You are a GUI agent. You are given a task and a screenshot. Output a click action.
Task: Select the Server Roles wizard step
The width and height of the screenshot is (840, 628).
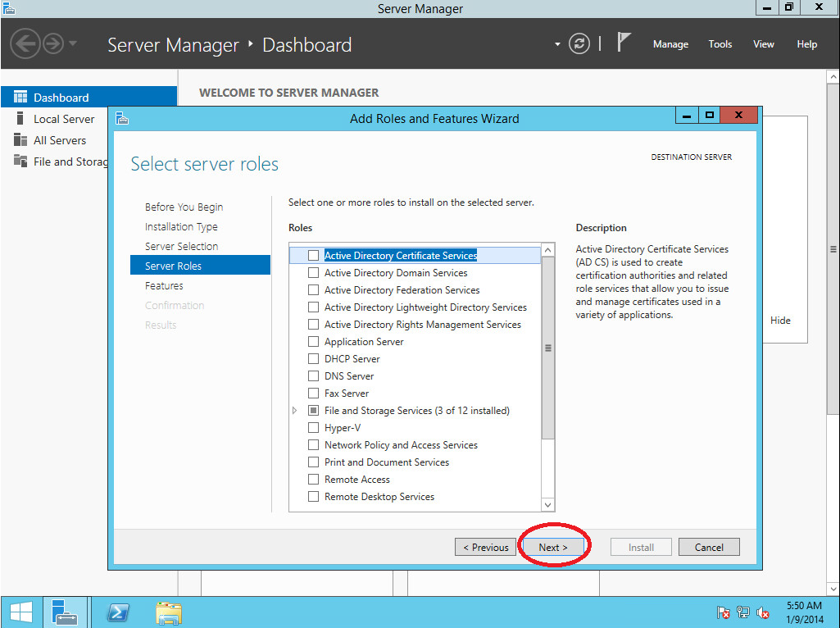pyautogui.click(x=200, y=266)
